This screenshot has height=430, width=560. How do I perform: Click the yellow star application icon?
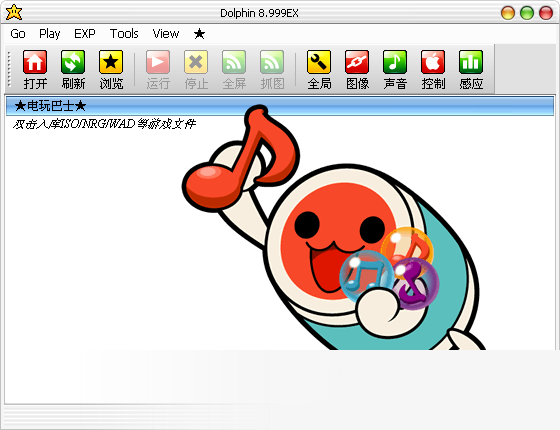pyautogui.click(x=14, y=12)
